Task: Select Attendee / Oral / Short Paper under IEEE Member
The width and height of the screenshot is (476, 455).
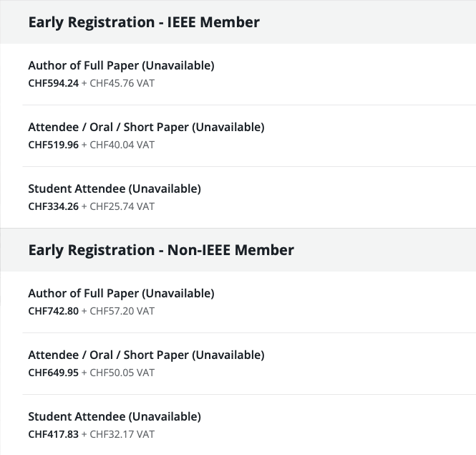Action: 146,128
